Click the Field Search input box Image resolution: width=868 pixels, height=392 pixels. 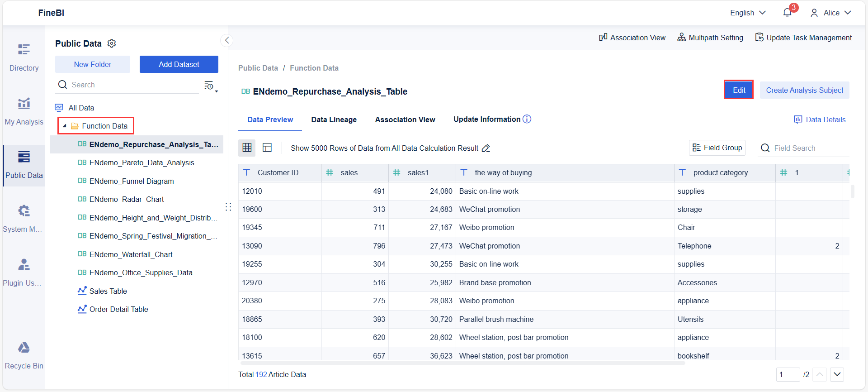[809, 148]
